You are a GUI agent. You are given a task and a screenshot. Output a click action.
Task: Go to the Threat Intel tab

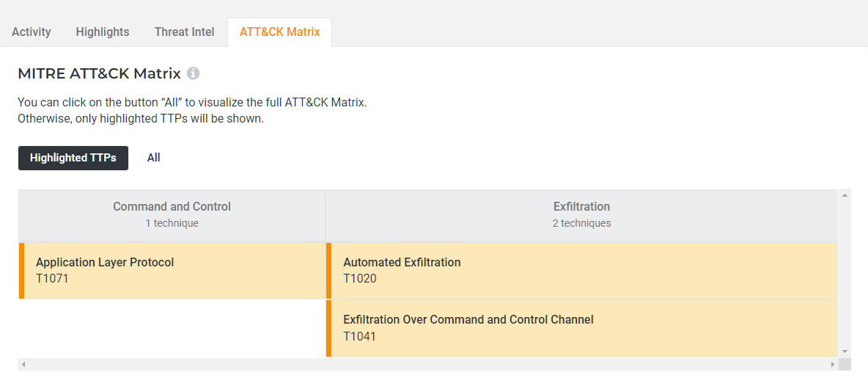click(x=185, y=32)
